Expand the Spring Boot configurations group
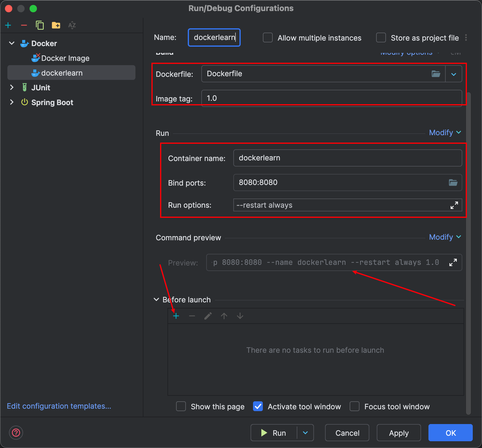 pyautogui.click(x=12, y=102)
